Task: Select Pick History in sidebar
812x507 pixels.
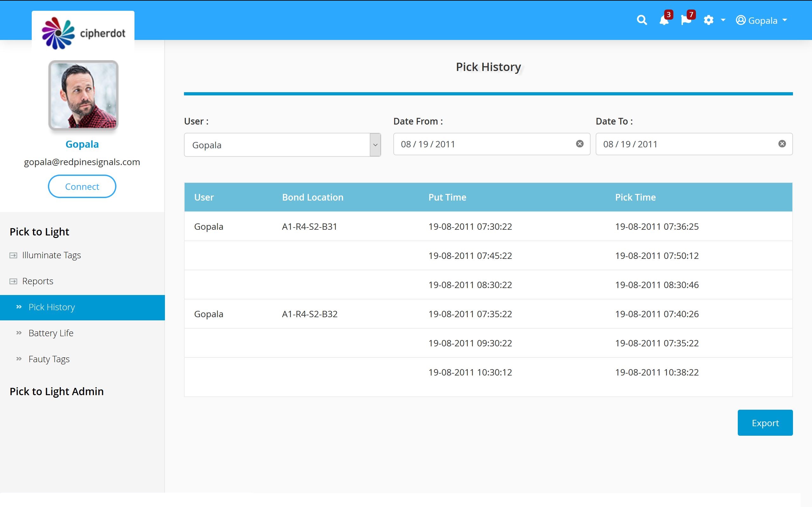Action: (x=52, y=307)
